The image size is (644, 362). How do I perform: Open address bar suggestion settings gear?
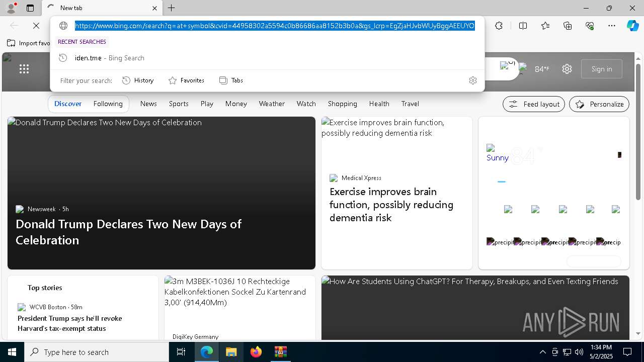click(472, 80)
